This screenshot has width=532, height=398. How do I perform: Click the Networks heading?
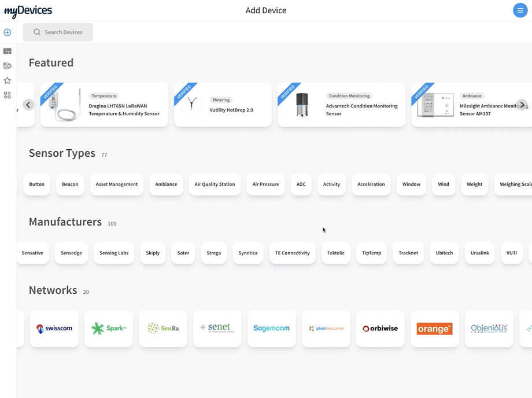click(53, 290)
